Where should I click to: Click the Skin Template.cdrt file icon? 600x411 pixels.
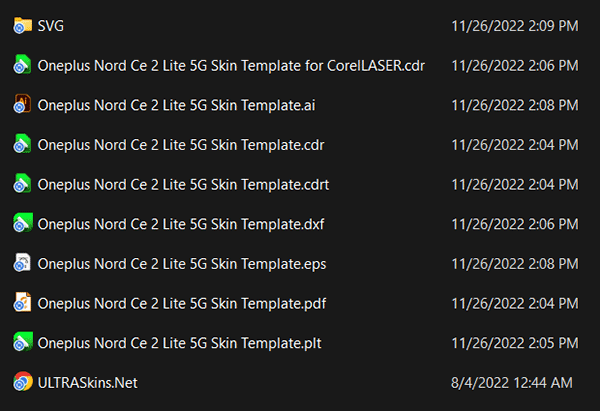click(x=22, y=184)
